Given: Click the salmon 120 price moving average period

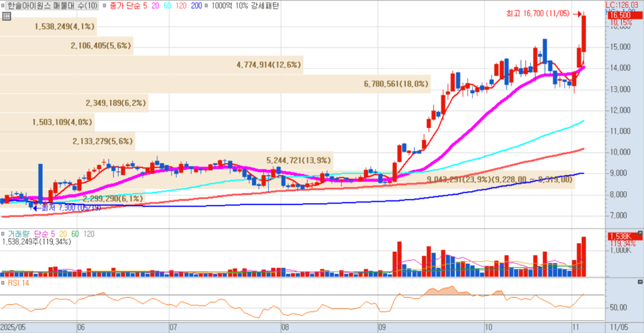Looking at the screenshot, I should coord(181,6).
